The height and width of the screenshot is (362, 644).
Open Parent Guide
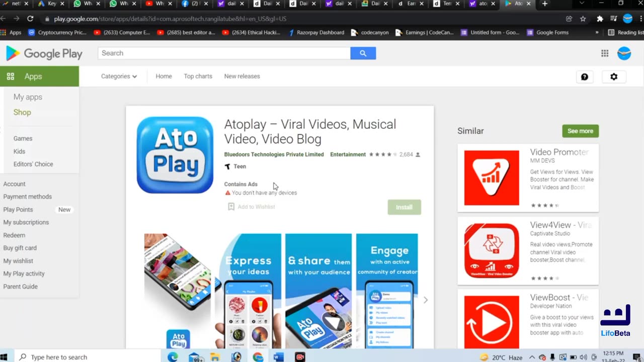click(21, 287)
